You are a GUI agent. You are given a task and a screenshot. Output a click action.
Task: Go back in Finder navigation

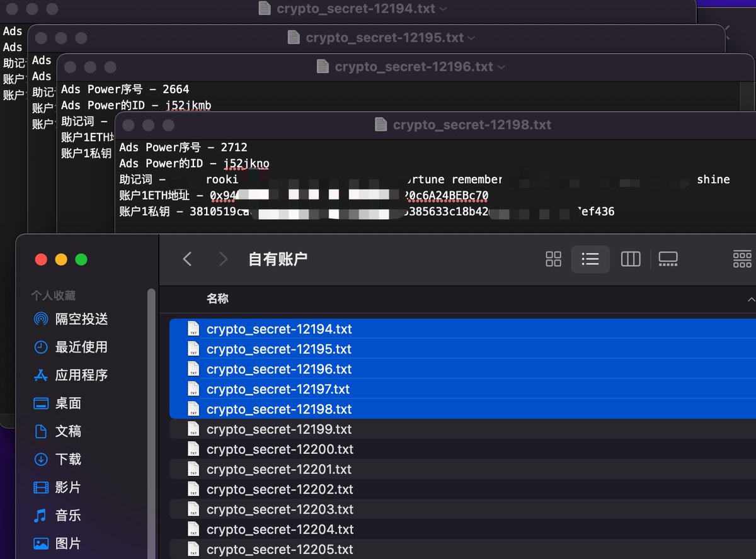click(187, 259)
